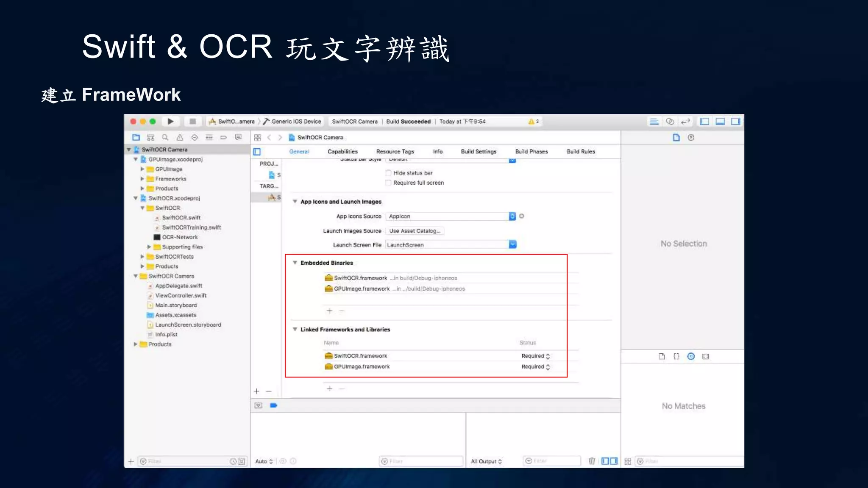Show the File inspector
The image size is (868, 488).
(676, 137)
